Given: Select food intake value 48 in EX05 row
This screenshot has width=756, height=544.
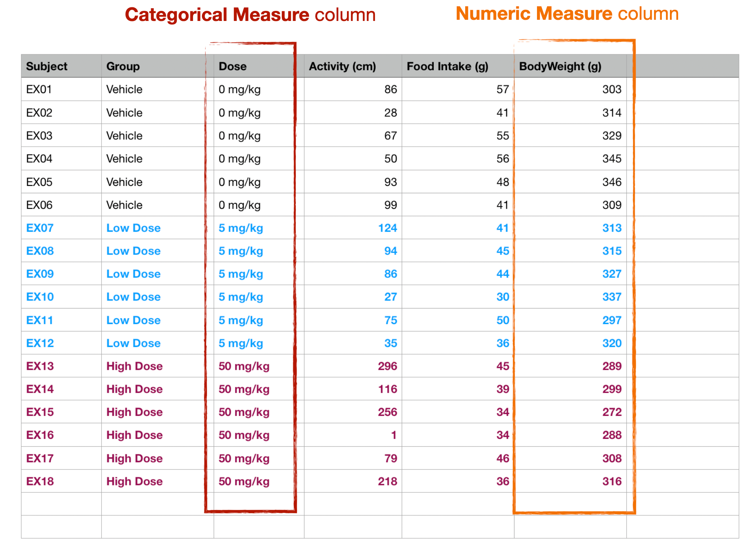Looking at the screenshot, I should pyautogui.click(x=458, y=182).
